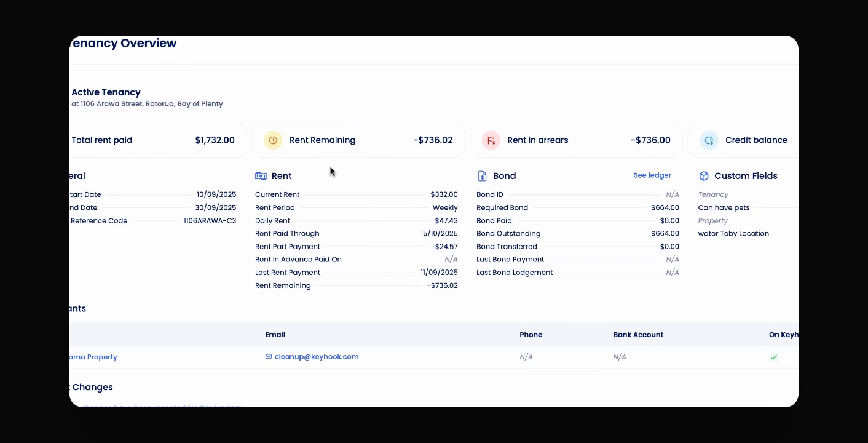Click the Last Rent Payment date 11/09/2025

(439, 272)
